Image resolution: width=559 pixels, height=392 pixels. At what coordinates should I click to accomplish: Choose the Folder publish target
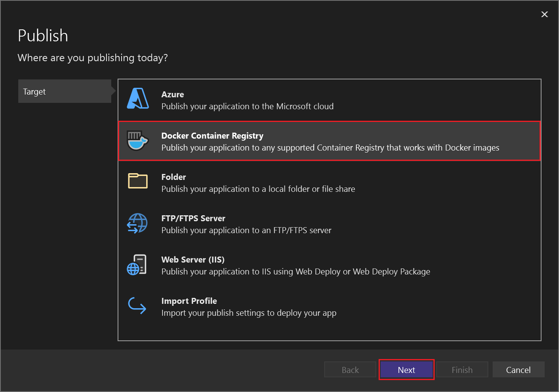click(x=278, y=183)
